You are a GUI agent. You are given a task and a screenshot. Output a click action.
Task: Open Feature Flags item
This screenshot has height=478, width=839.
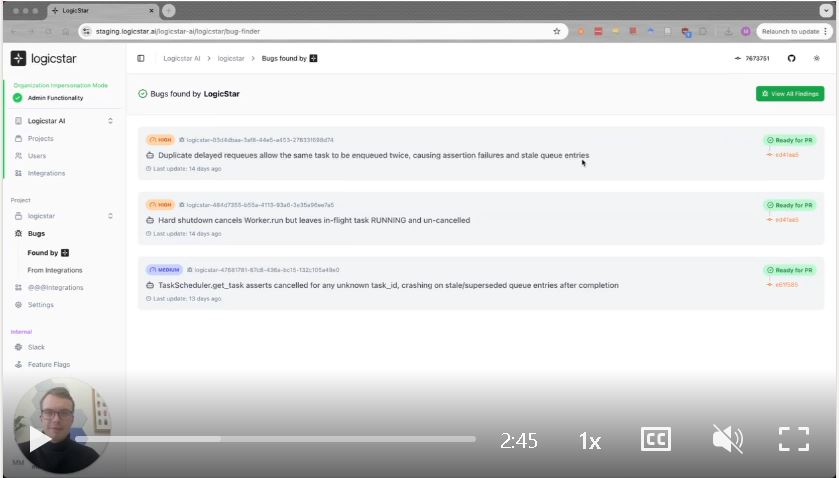point(49,365)
